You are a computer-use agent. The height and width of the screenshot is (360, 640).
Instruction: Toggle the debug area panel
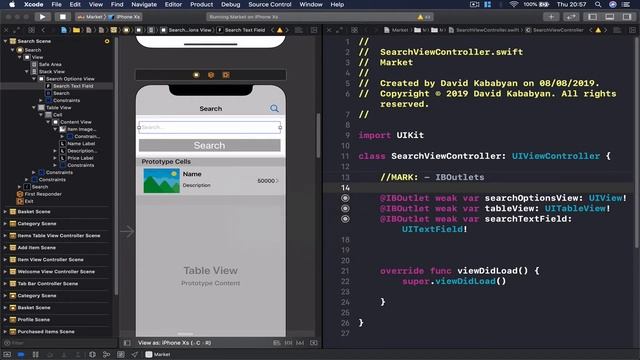coord(610,17)
